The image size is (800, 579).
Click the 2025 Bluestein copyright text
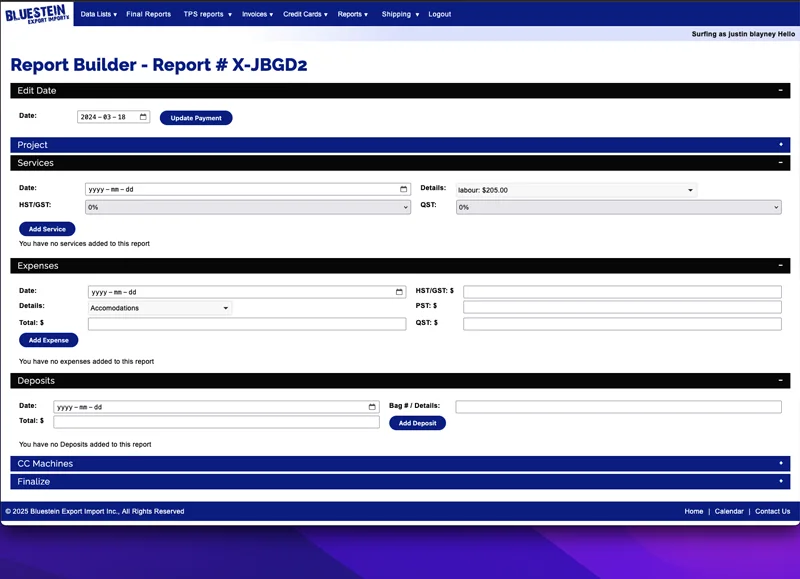(x=95, y=511)
